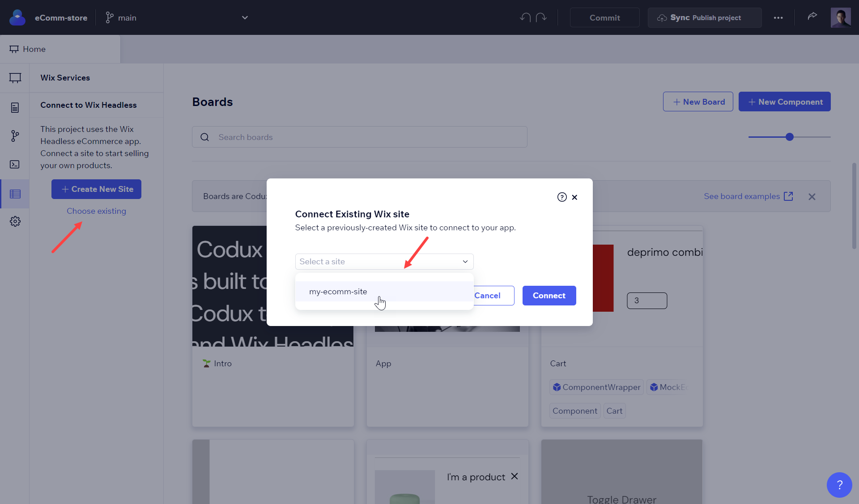The width and height of the screenshot is (859, 504).
Task: Close the Connect Existing Wix site dialog
Action: 574,197
